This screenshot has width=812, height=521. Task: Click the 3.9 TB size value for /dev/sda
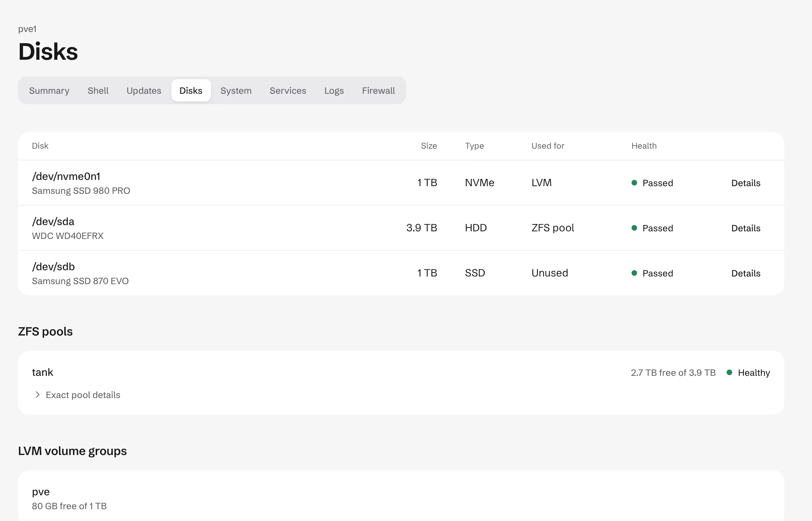coord(422,228)
